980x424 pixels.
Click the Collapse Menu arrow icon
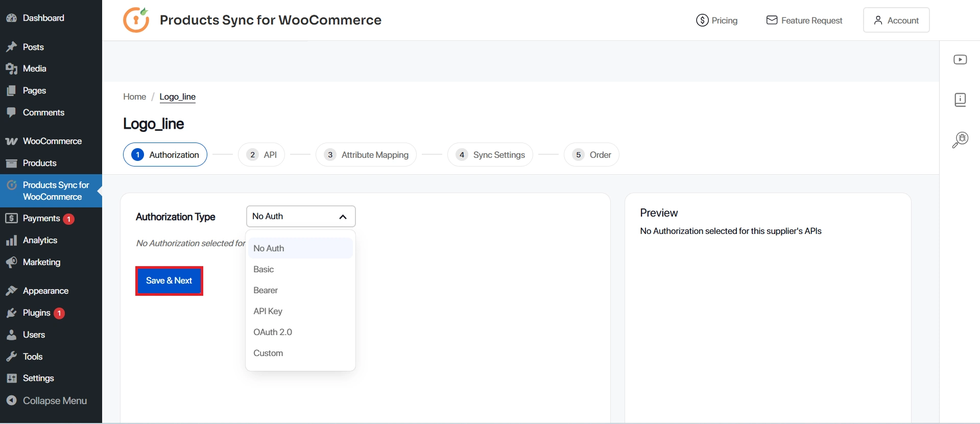pyautogui.click(x=12, y=401)
